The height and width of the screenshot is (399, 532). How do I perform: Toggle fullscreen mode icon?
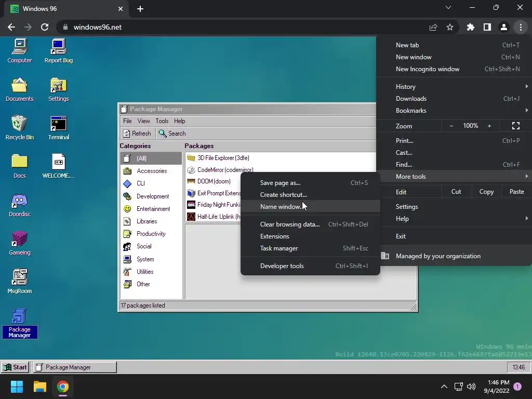(516, 126)
